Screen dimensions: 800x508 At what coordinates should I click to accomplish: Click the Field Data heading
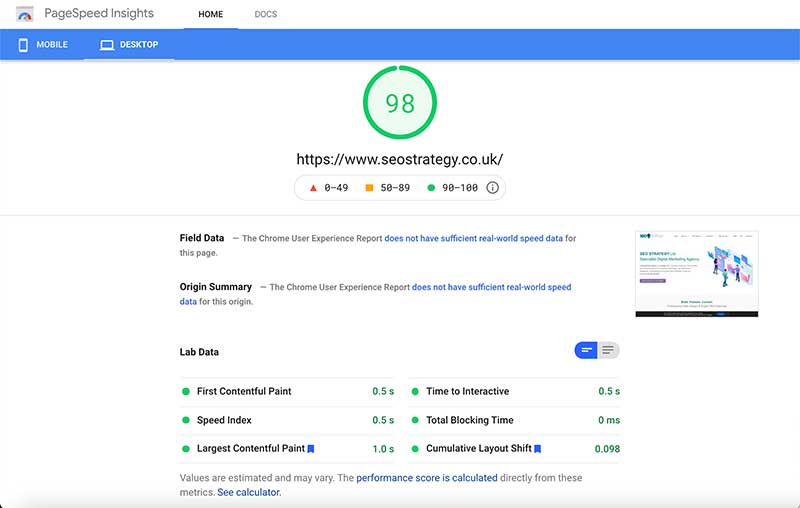pos(202,238)
